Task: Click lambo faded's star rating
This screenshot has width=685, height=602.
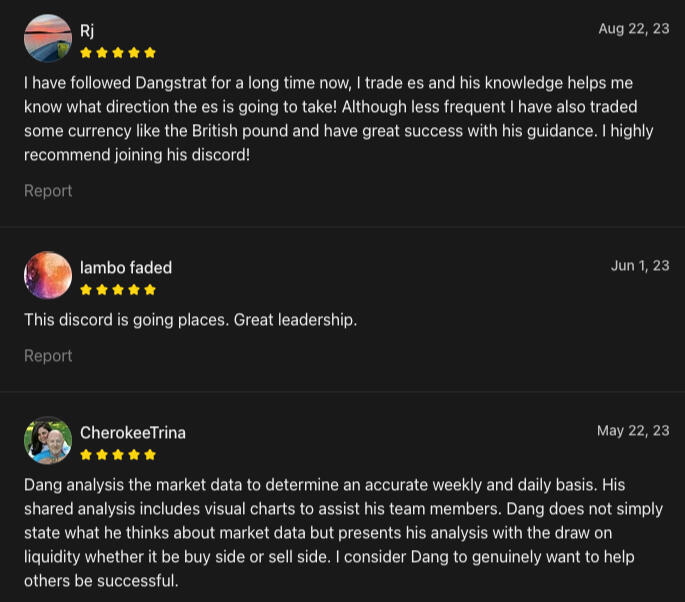Action: click(118, 290)
